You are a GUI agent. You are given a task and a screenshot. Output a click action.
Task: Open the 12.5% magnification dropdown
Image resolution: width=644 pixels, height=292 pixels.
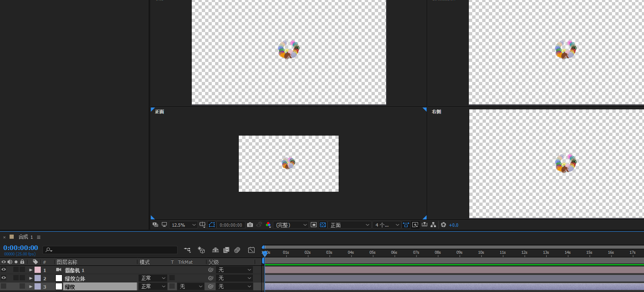[x=184, y=225]
